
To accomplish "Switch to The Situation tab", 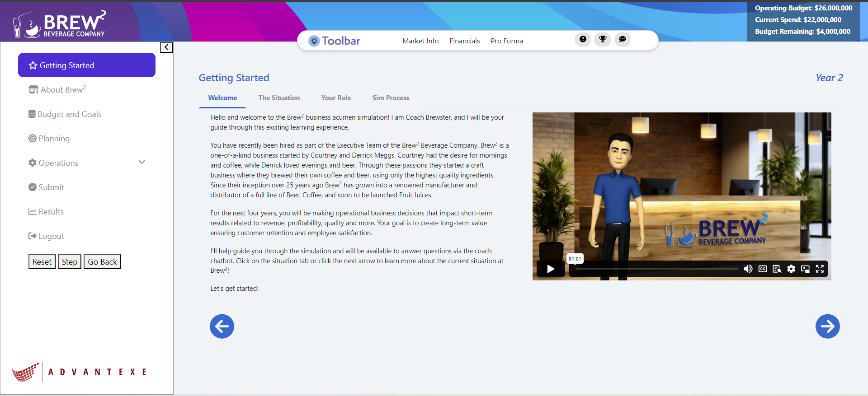I will point(279,98).
